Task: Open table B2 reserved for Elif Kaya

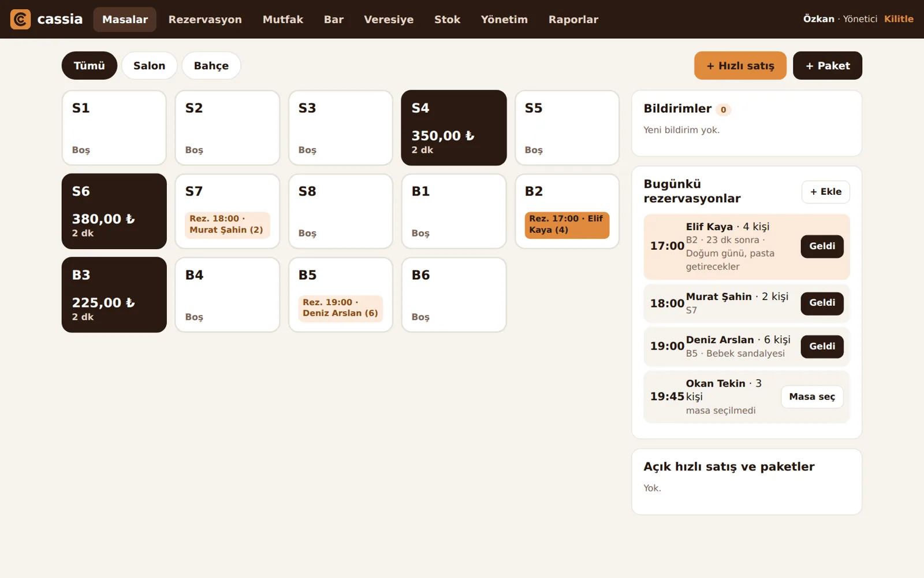Action: click(567, 212)
